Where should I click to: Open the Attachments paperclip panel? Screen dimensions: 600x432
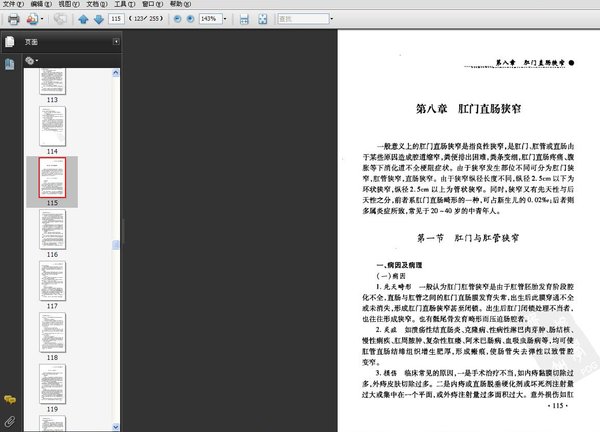click(9, 421)
